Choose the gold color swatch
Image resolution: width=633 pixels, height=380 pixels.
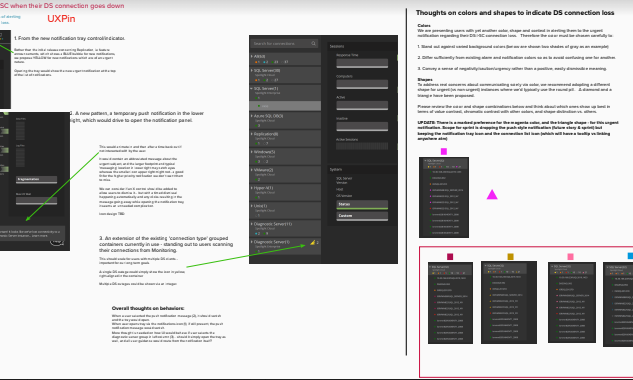click(510, 256)
